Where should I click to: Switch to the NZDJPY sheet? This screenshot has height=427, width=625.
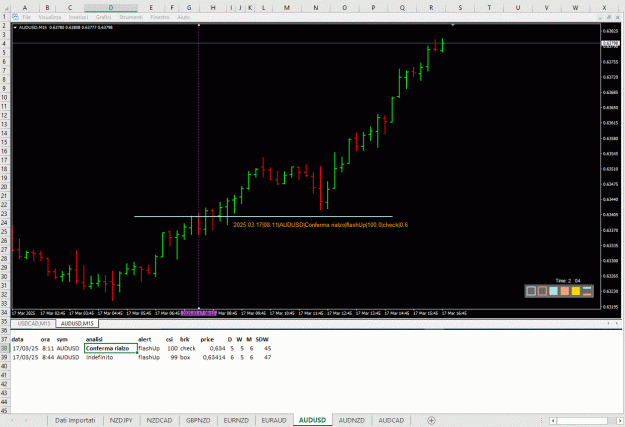tap(121, 420)
